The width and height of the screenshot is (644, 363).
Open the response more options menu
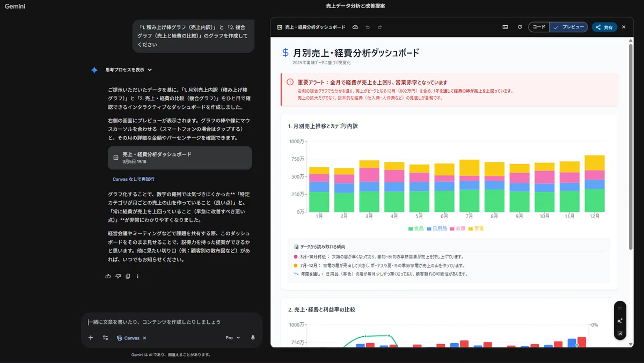pos(137,276)
